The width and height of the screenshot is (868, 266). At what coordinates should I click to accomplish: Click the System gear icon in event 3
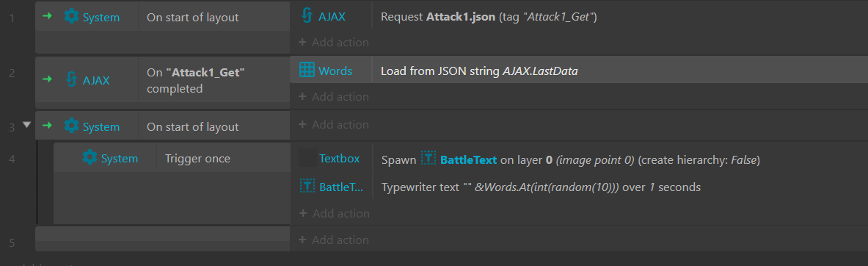pyautogui.click(x=71, y=126)
